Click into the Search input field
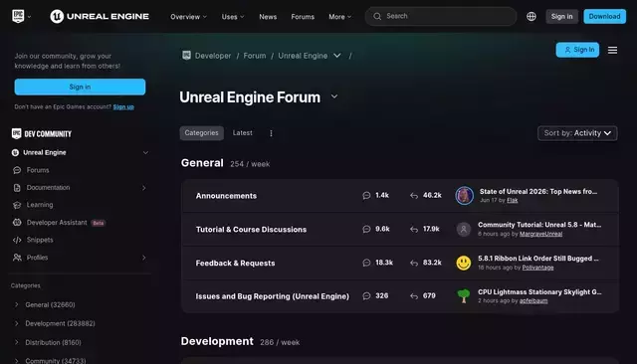637x364 pixels. [x=441, y=16]
